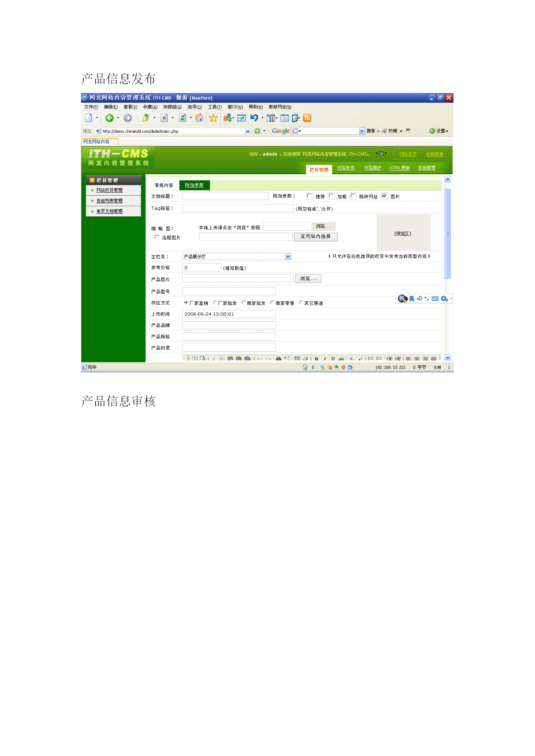
Task: Click the 文档标题 input field
Action: [x=225, y=196]
